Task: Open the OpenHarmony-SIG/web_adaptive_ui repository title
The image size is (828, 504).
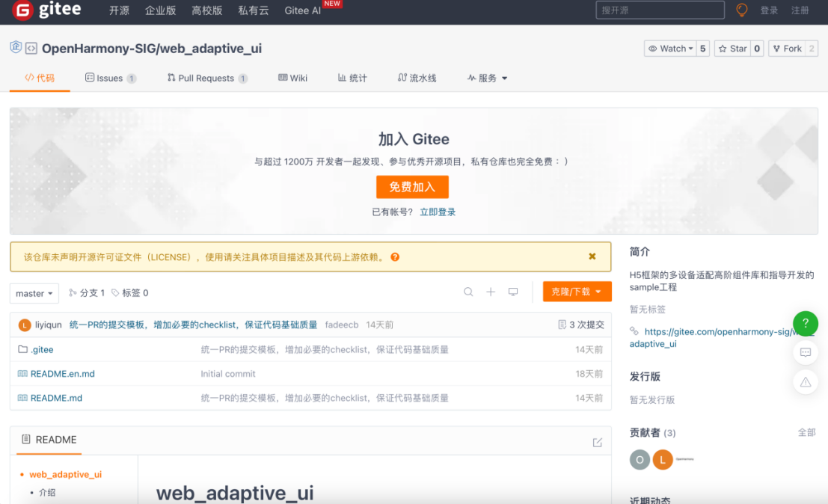Action: point(152,49)
